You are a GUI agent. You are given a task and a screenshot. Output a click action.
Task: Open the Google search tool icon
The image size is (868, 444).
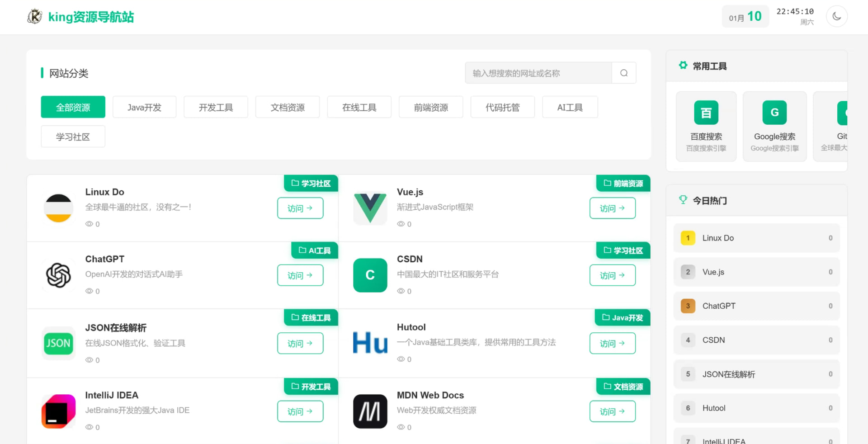click(774, 112)
